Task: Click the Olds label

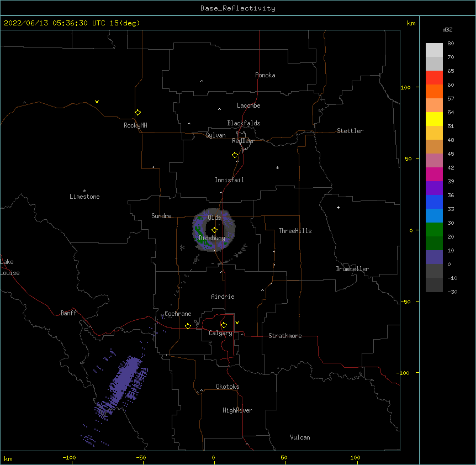Action: point(214,218)
